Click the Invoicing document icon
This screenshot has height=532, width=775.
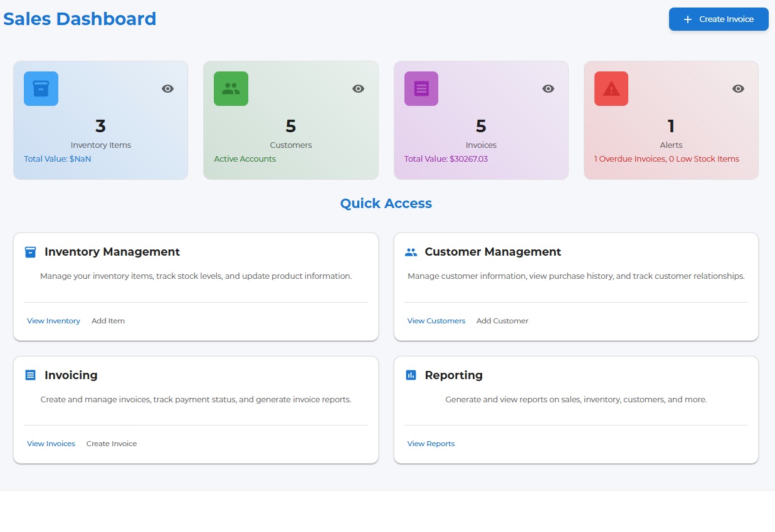click(x=30, y=375)
